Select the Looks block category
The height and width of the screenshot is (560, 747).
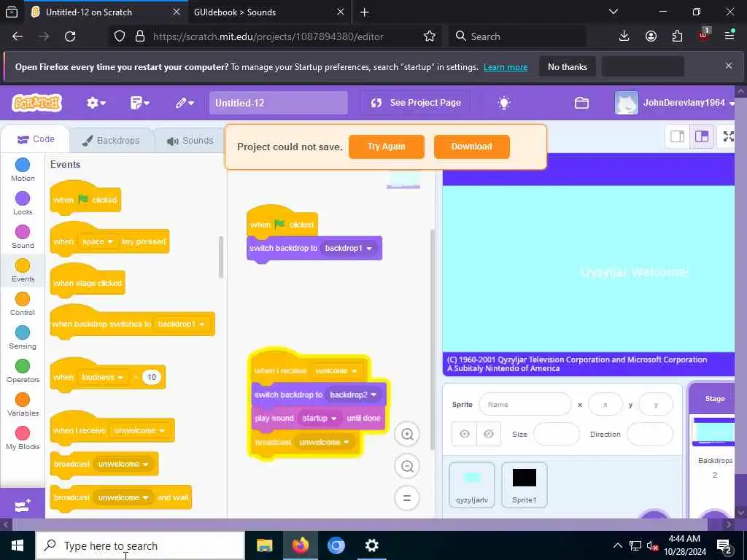pos(23,203)
